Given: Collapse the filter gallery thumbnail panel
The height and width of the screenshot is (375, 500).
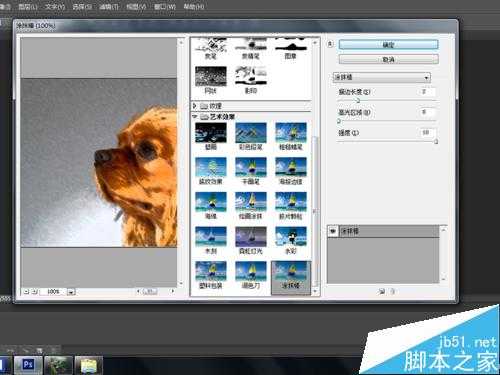Looking at the screenshot, I should pyautogui.click(x=330, y=44).
